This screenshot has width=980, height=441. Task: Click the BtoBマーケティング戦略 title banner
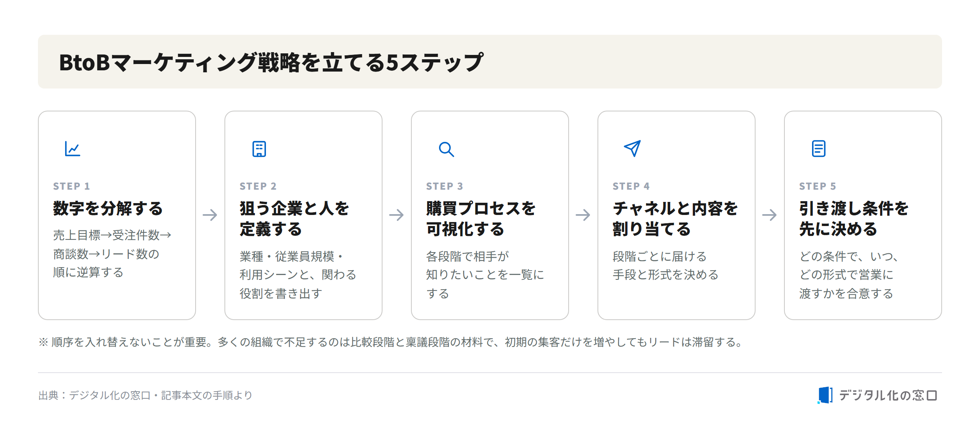(x=490, y=62)
